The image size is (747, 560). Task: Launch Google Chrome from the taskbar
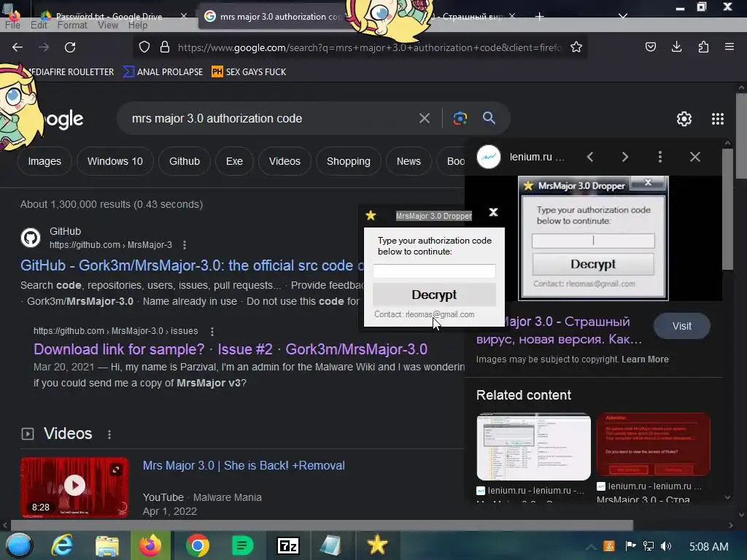pyautogui.click(x=197, y=545)
